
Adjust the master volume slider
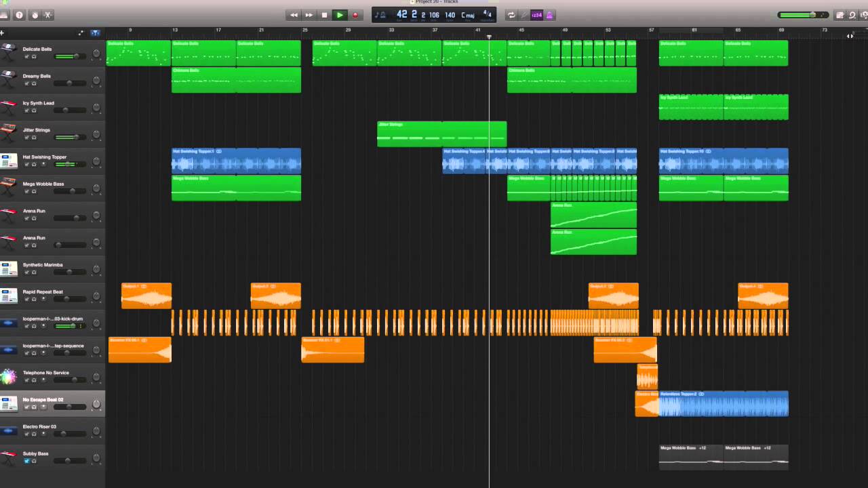point(803,15)
